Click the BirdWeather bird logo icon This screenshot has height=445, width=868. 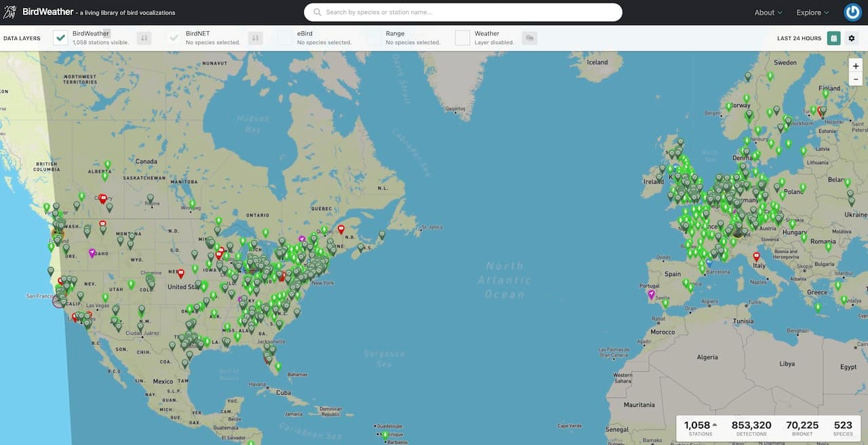coord(9,12)
